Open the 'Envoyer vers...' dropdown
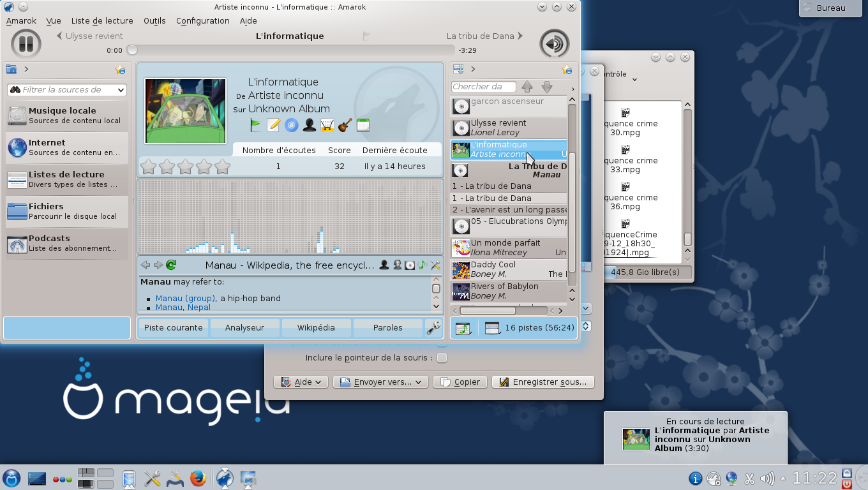The width and height of the screenshot is (868, 490). (381, 382)
